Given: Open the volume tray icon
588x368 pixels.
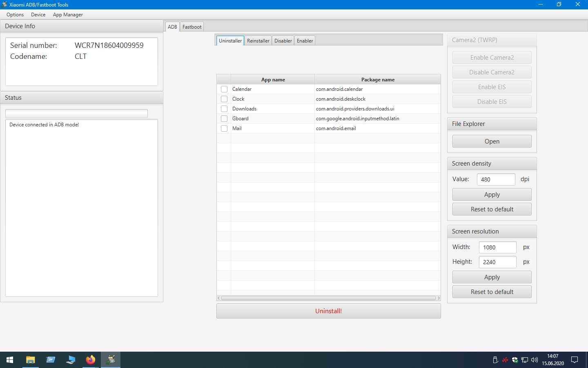Looking at the screenshot, I should pos(535,360).
